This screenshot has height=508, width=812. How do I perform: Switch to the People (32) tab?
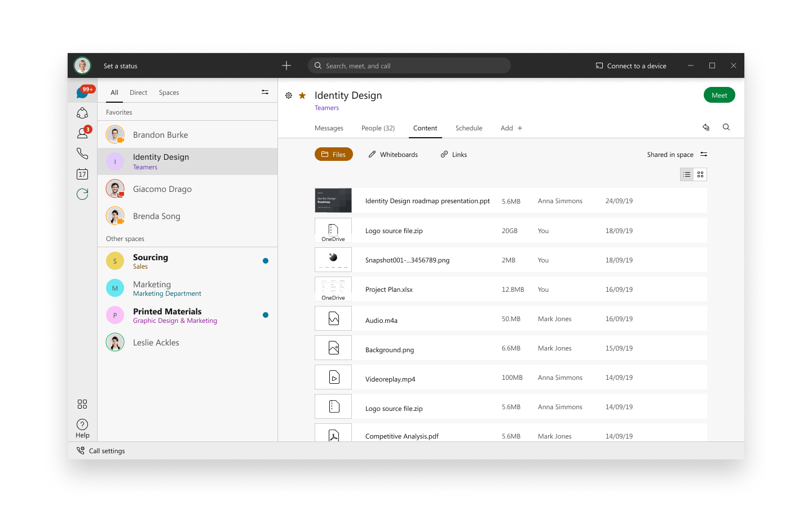tap(378, 128)
